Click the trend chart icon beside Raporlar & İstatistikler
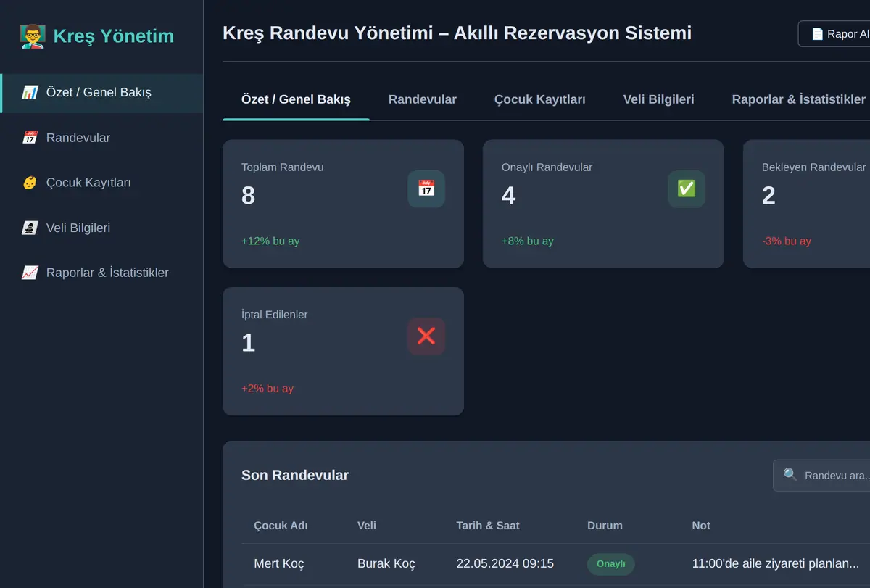This screenshot has width=870, height=588. [x=30, y=273]
